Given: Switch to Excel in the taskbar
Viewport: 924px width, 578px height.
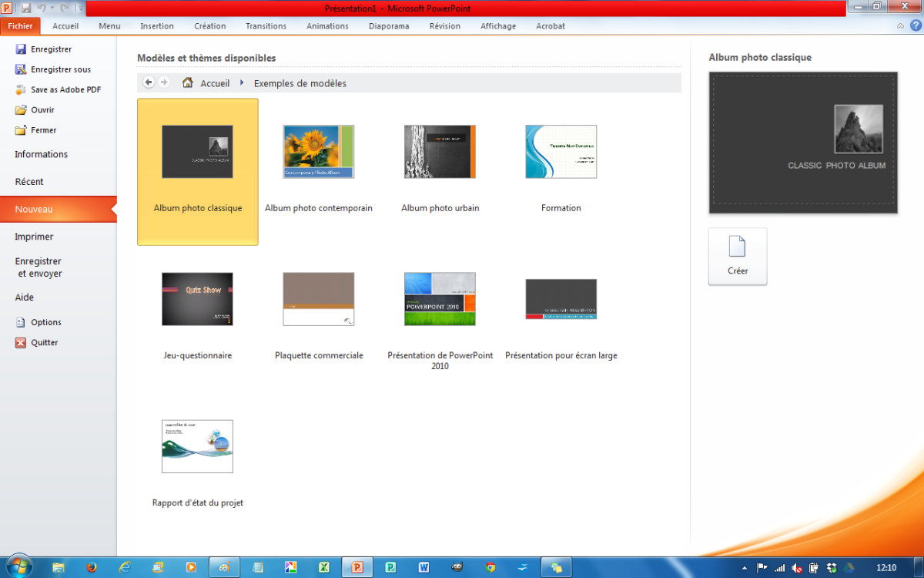Looking at the screenshot, I should [x=324, y=567].
